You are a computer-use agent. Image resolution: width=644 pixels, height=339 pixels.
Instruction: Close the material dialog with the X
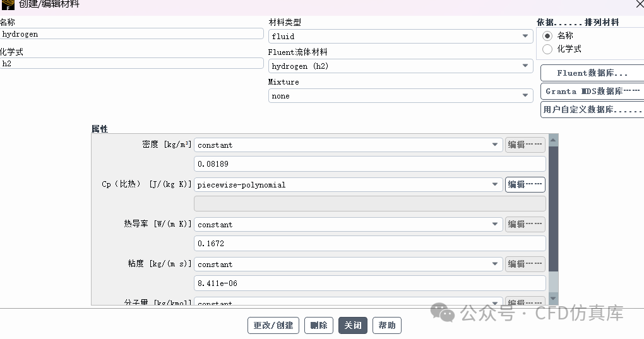(640, 4)
